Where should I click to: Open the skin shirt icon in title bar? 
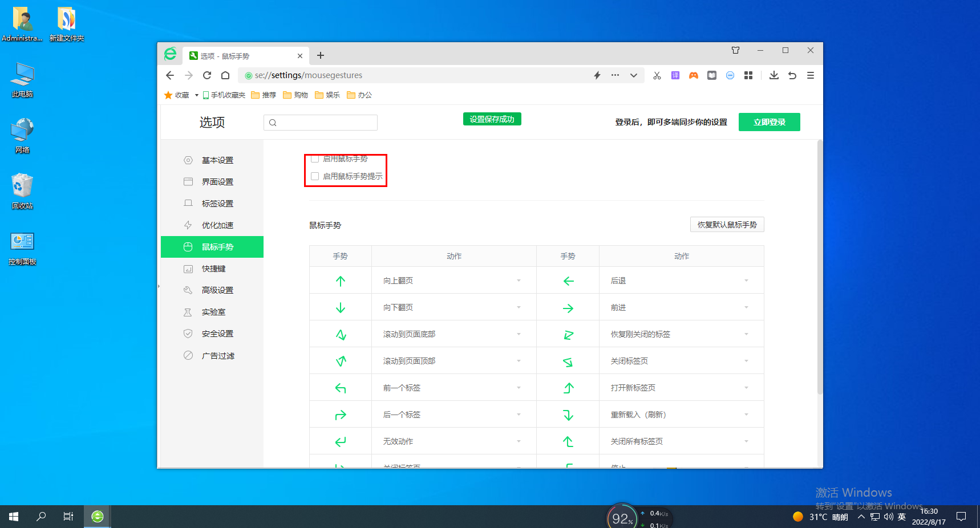click(736, 50)
